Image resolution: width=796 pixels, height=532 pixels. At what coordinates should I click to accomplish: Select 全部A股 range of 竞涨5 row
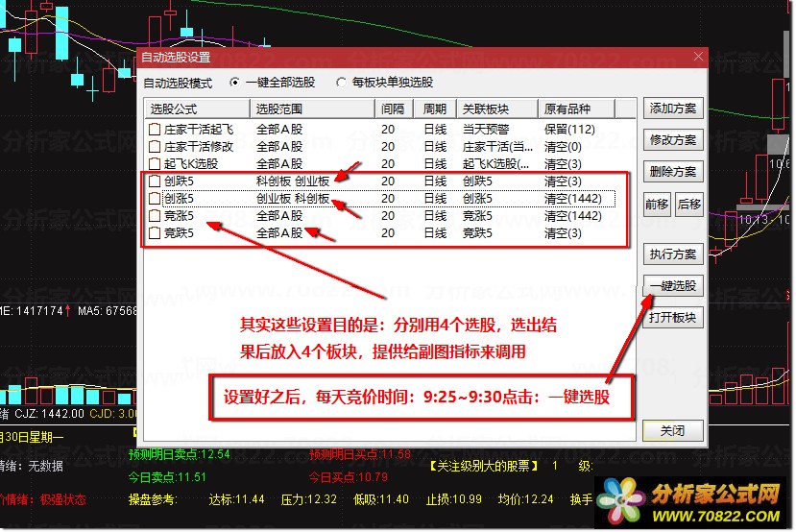279,216
